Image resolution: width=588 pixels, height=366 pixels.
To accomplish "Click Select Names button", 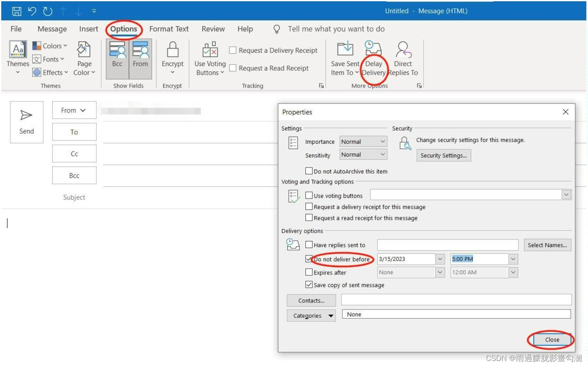I will click(x=547, y=245).
